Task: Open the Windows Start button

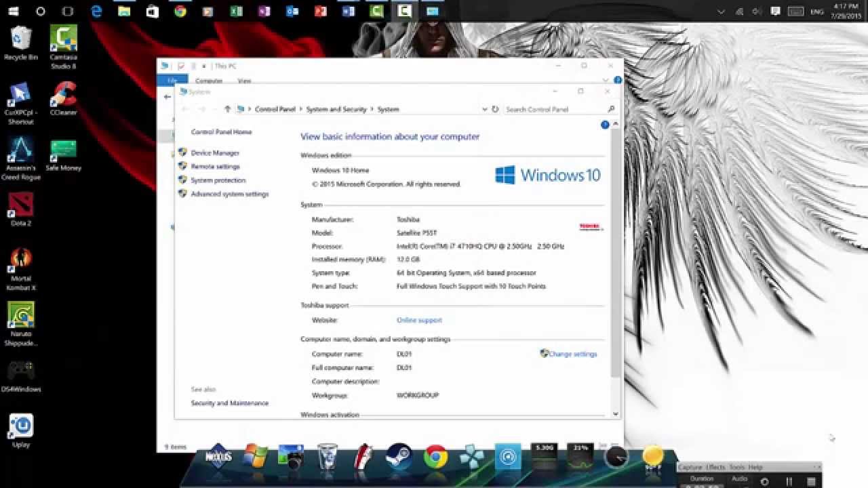Action: click(x=13, y=11)
